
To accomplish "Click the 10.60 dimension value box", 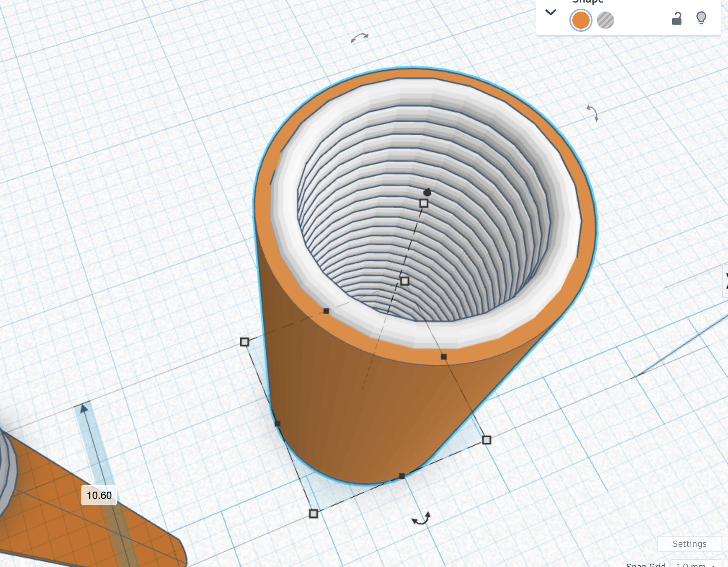I will [x=99, y=495].
